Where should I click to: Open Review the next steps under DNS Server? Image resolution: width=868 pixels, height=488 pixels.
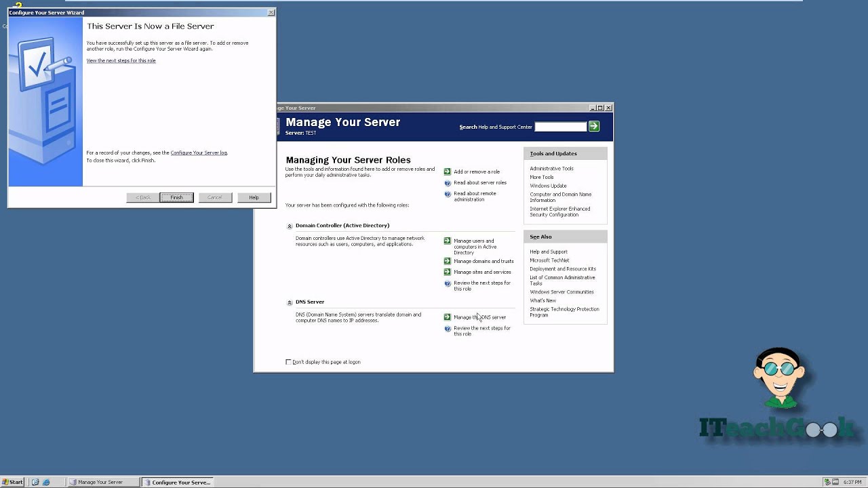482,331
